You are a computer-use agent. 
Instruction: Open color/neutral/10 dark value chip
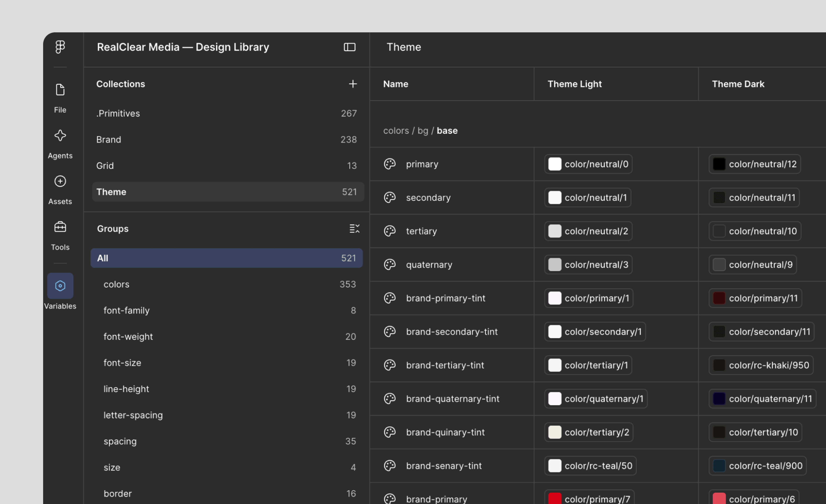[x=755, y=231]
